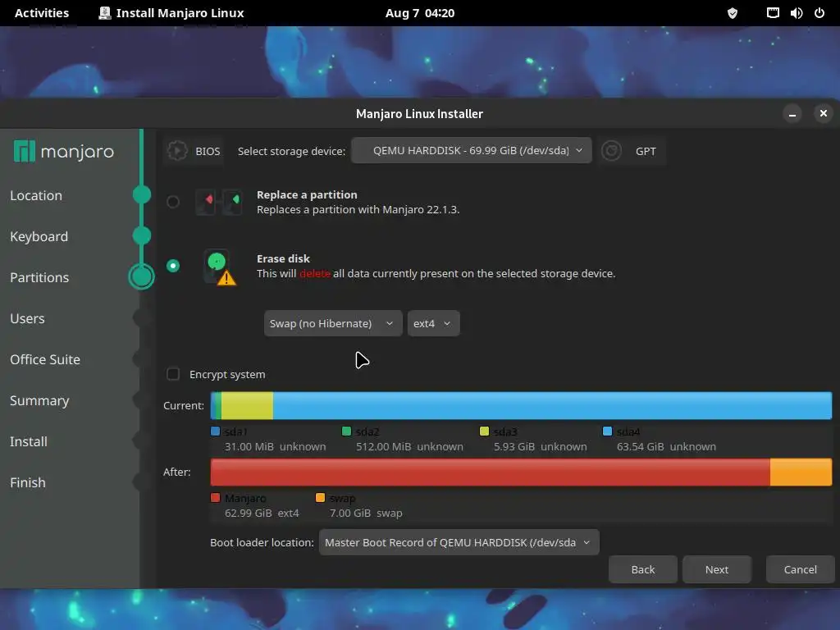Click the "63.54 GiB unknown" size text

(666, 447)
